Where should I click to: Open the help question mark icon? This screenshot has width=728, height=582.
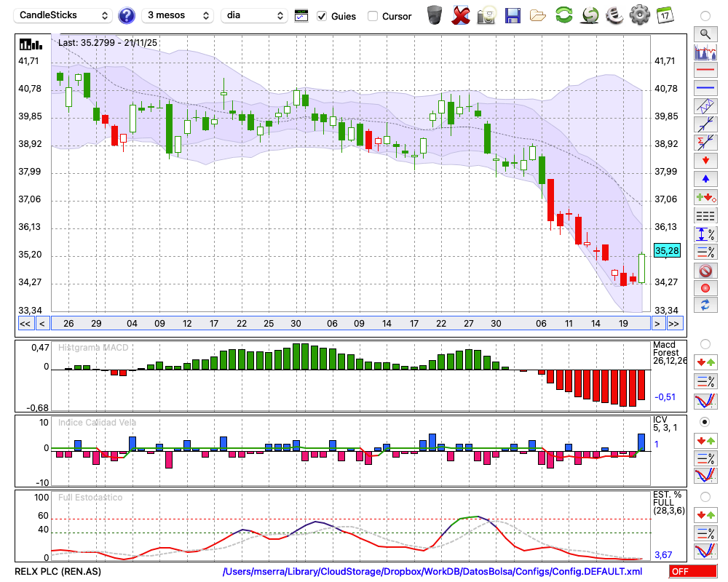pyautogui.click(x=126, y=15)
